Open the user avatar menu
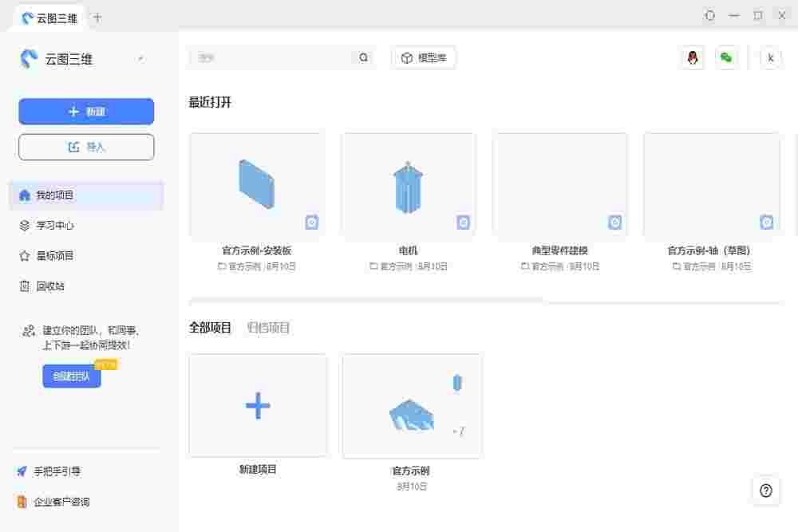Screen dimensions: 798x532 (770, 57)
